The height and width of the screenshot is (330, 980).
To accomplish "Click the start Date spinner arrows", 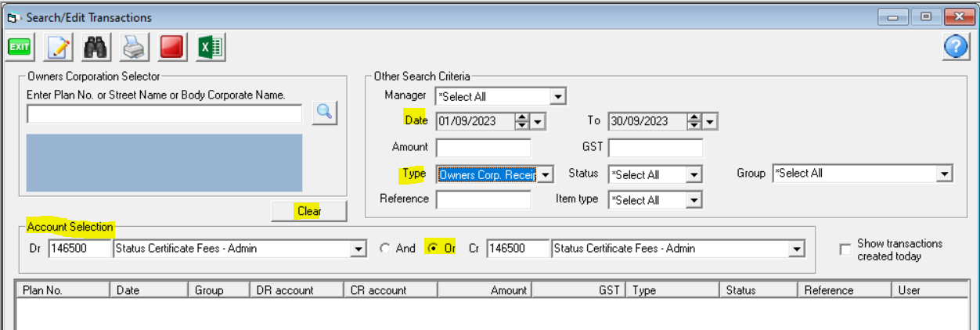I will [x=522, y=121].
